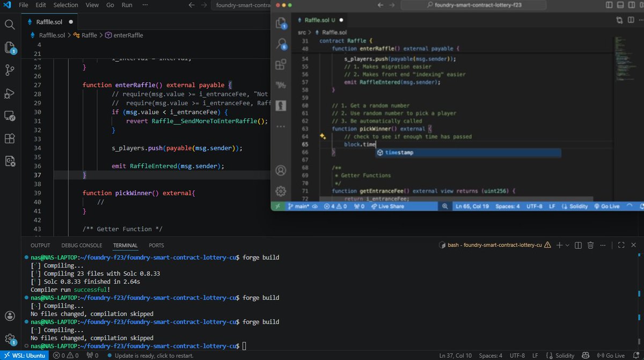Open the Manage gear menu
Screen dimensions: 644x360
point(9,337)
